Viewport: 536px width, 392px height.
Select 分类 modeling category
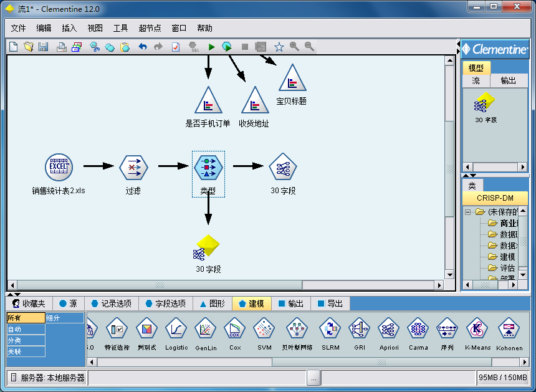[x=26, y=340]
